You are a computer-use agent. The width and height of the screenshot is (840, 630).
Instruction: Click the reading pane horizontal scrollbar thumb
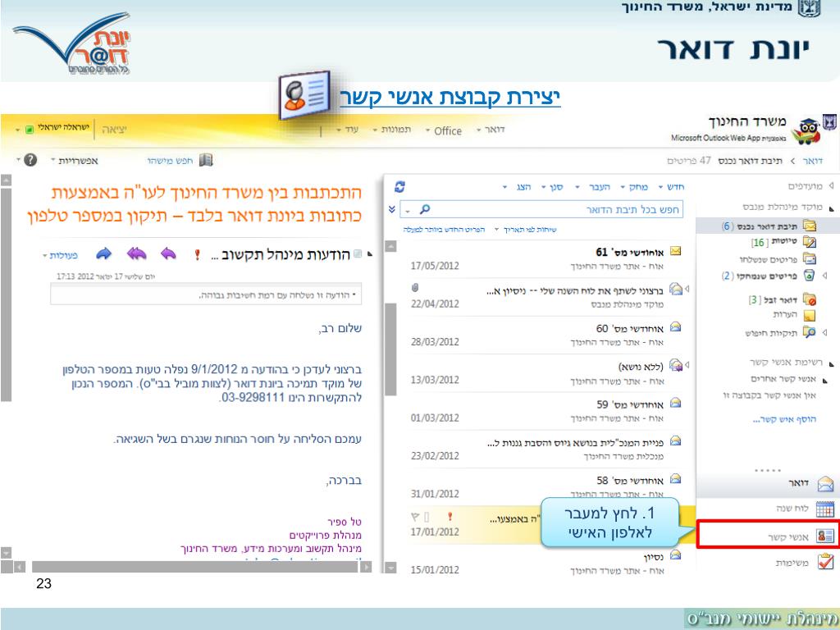[194, 567]
